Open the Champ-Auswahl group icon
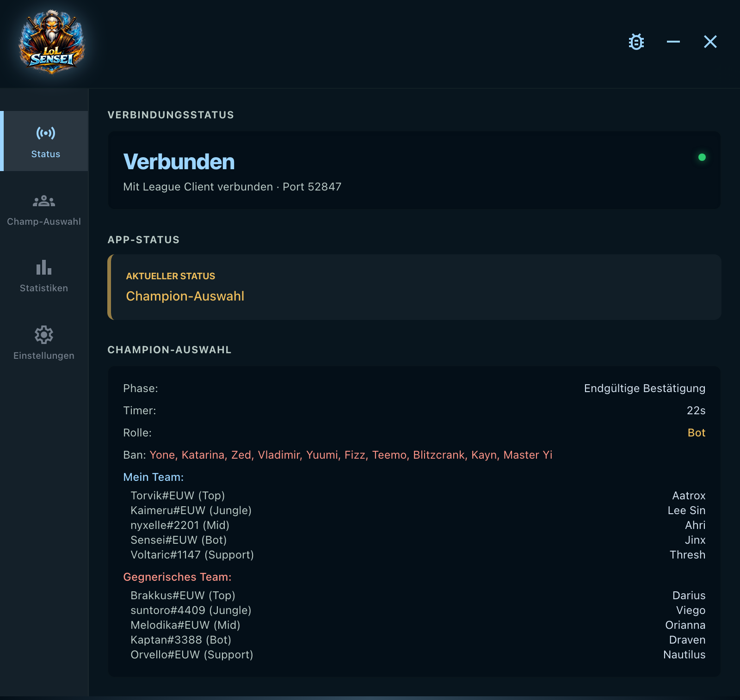740x700 pixels. [x=44, y=201]
